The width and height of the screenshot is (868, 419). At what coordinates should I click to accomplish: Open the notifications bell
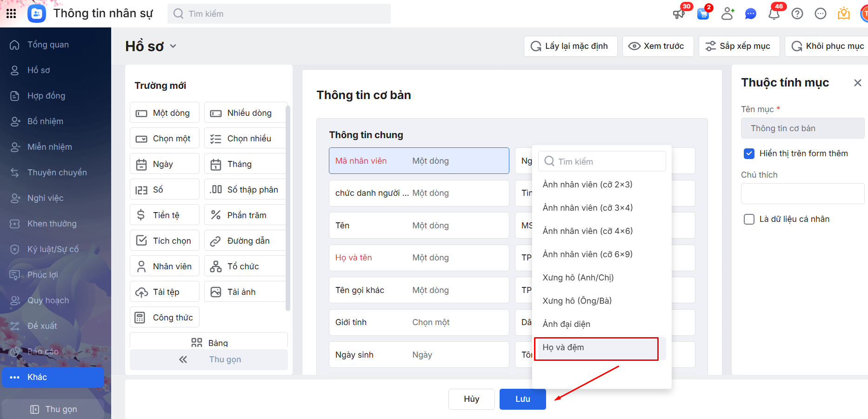[774, 14]
